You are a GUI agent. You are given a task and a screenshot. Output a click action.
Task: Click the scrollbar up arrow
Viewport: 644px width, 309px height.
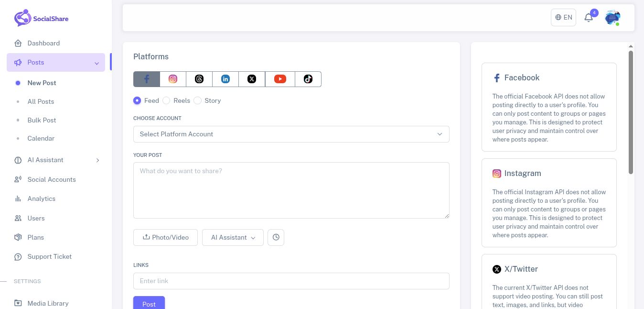click(631, 46)
